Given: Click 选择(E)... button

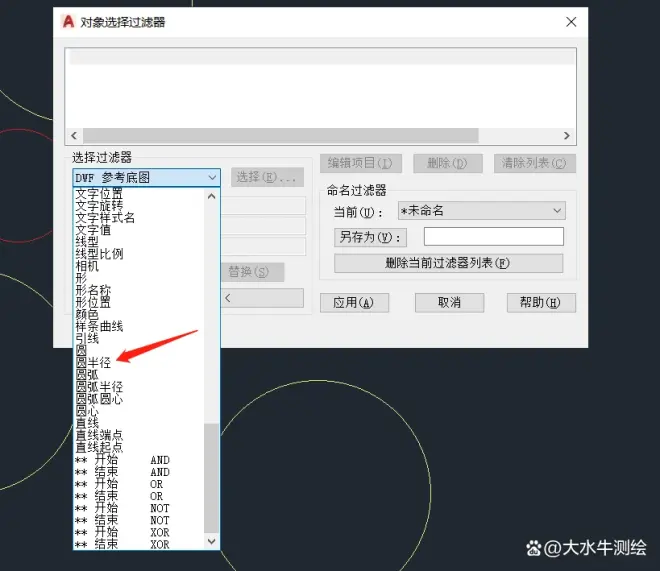Looking at the screenshot, I should (267, 177).
